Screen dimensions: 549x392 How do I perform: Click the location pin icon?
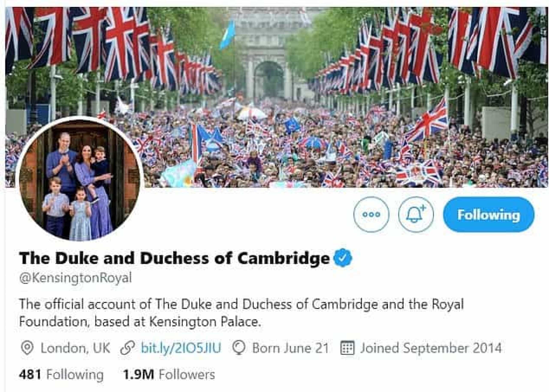pos(27,348)
